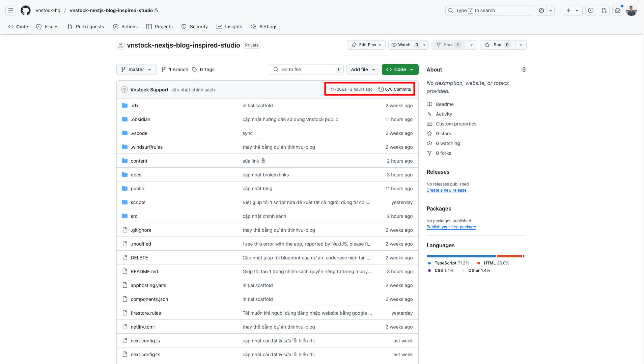Viewport: 644px width, 364px height.
Task: Go to the Insights tab
Action: point(229,27)
